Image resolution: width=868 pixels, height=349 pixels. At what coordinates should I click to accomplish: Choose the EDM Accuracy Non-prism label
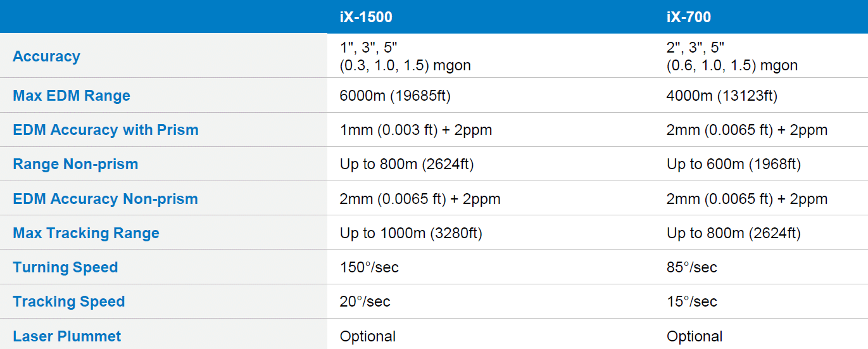(105, 199)
